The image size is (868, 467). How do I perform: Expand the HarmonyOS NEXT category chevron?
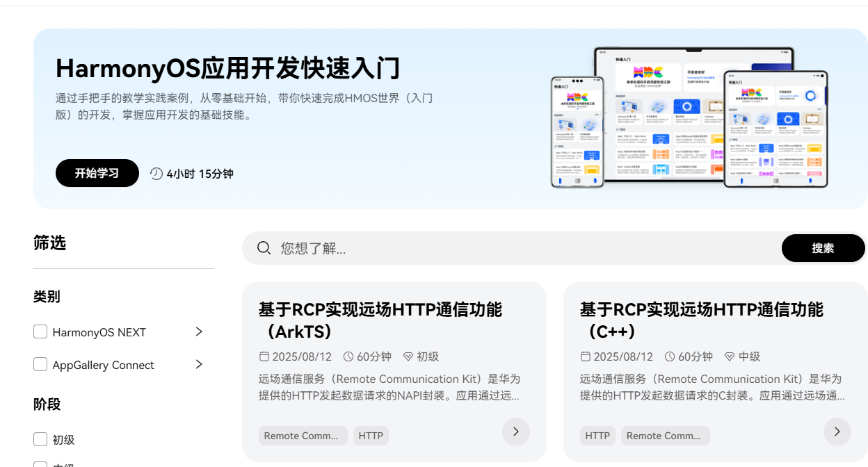(x=199, y=331)
